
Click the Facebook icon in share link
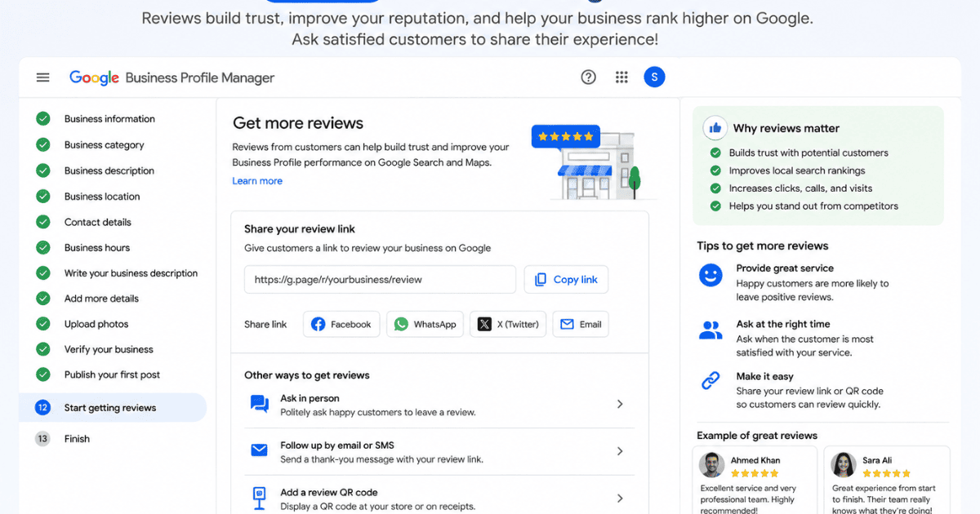318,324
